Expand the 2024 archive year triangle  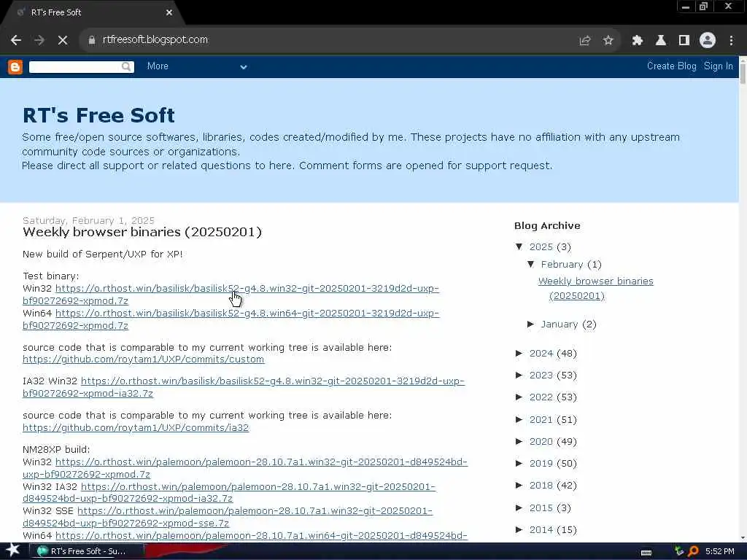pos(519,354)
